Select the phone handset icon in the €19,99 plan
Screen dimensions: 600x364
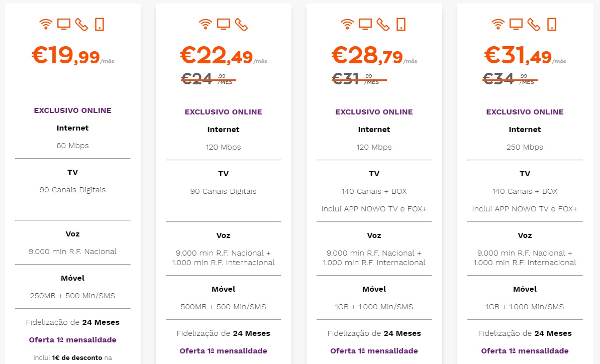pos(81,23)
